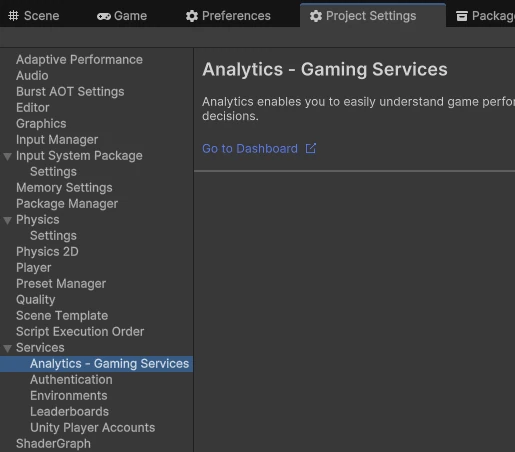The width and height of the screenshot is (515, 452).
Task: Collapse the Services category arrow
Action: pos(7,348)
